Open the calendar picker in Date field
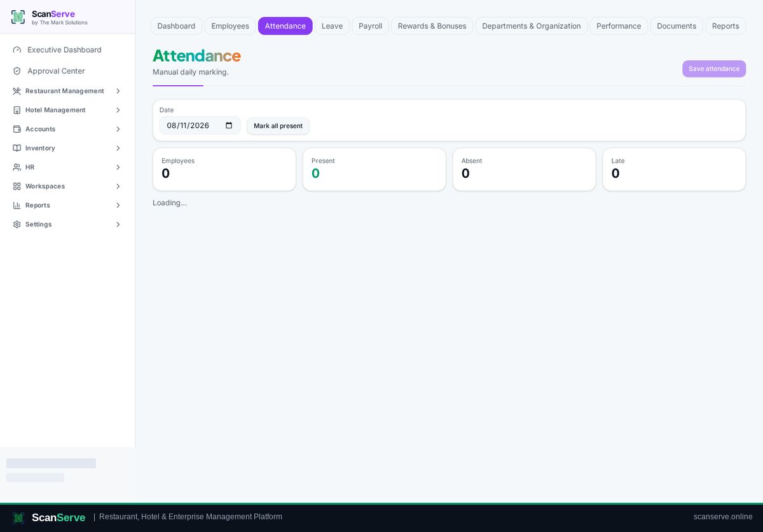763x532 pixels. point(229,125)
